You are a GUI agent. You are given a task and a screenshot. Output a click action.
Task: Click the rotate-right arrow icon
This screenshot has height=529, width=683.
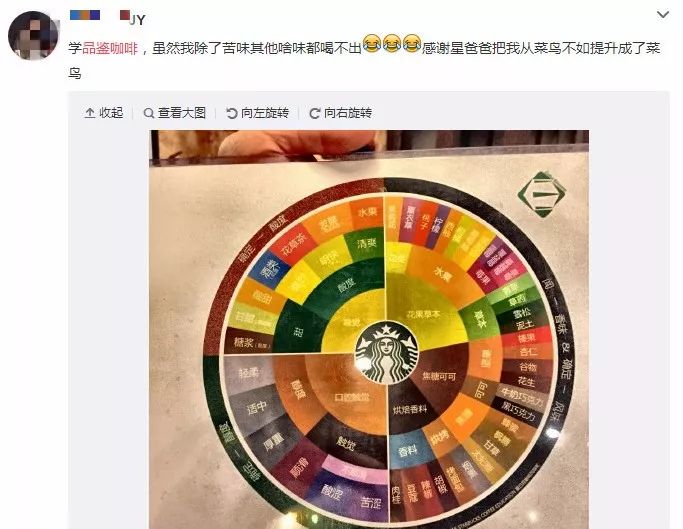(314, 113)
